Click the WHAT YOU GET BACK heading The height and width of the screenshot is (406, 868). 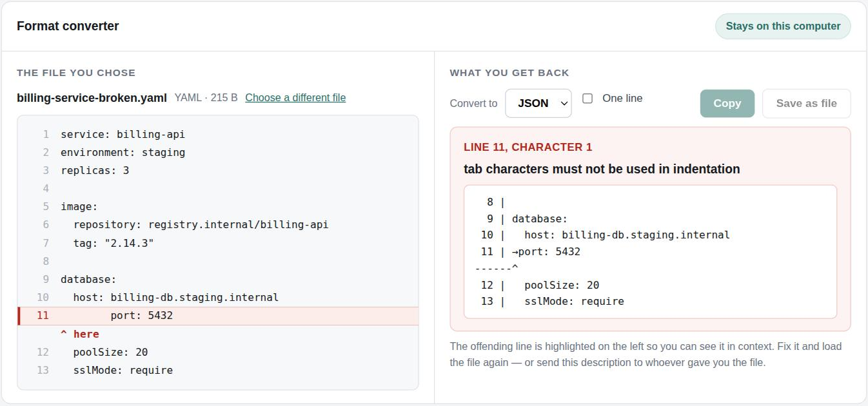pos(509,73)
